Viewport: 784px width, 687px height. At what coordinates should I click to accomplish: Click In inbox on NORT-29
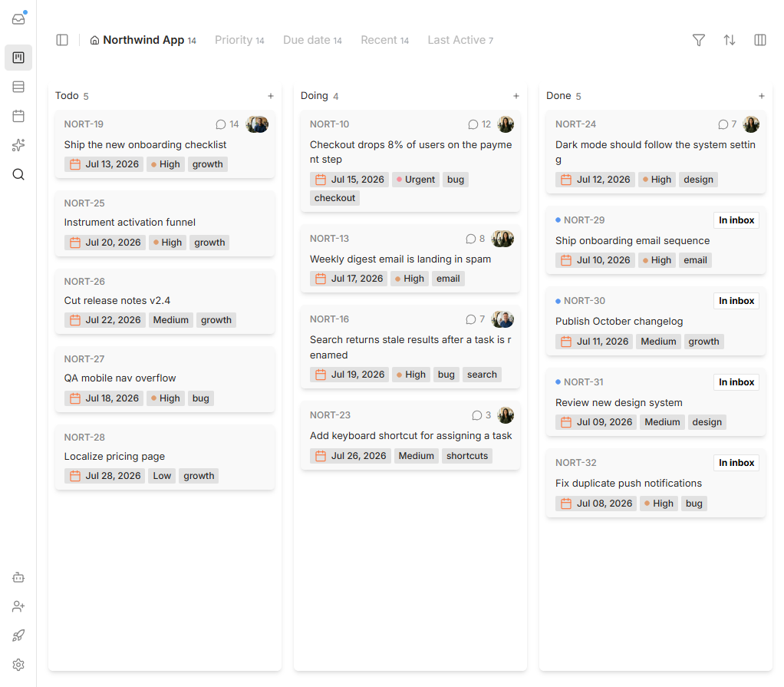point(736,220)
